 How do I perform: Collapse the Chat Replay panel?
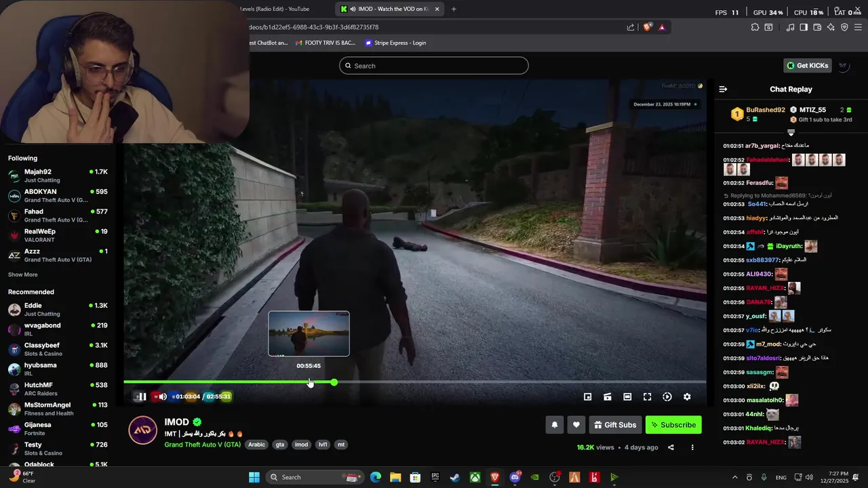click(723, 89)
